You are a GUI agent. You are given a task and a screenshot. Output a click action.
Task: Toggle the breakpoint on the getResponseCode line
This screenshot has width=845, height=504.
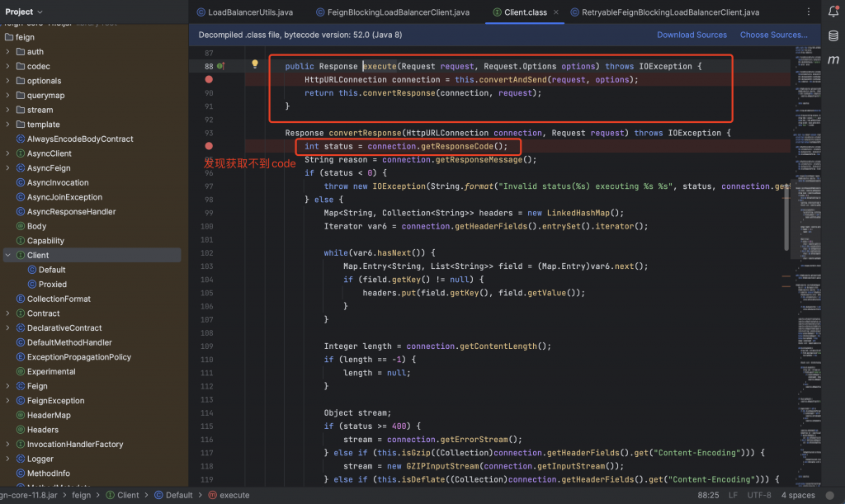209,146
